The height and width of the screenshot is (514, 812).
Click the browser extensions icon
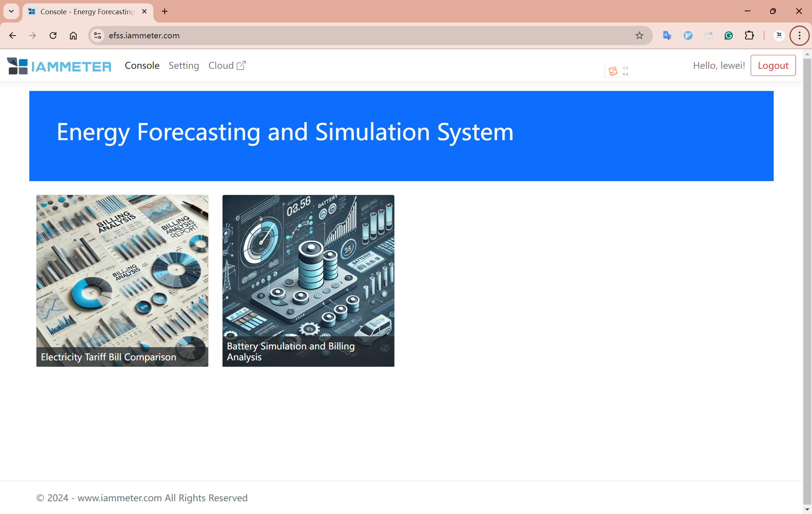tap(748, 35)
